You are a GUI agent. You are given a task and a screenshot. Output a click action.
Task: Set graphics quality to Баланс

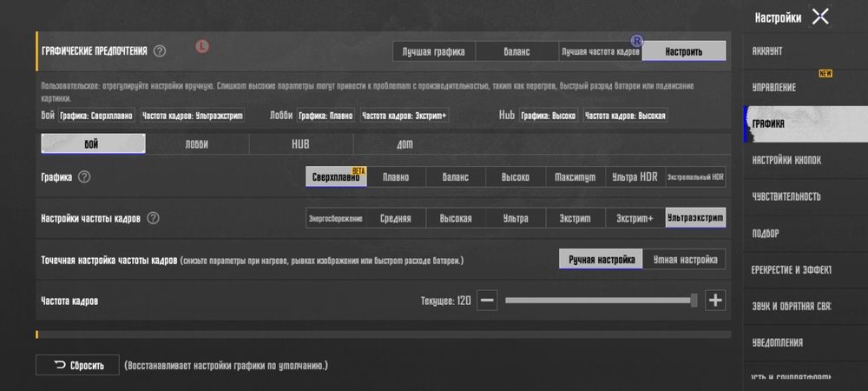456,177
